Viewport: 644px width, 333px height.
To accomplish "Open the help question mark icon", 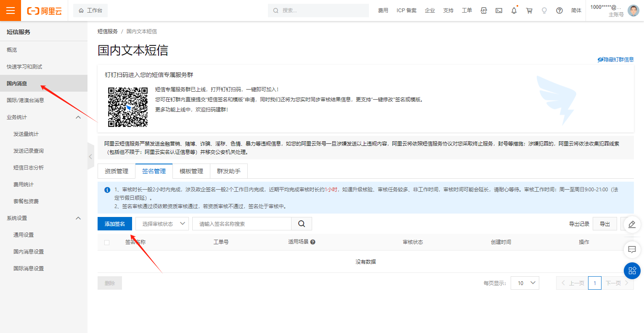I will [x=559, y=11].
